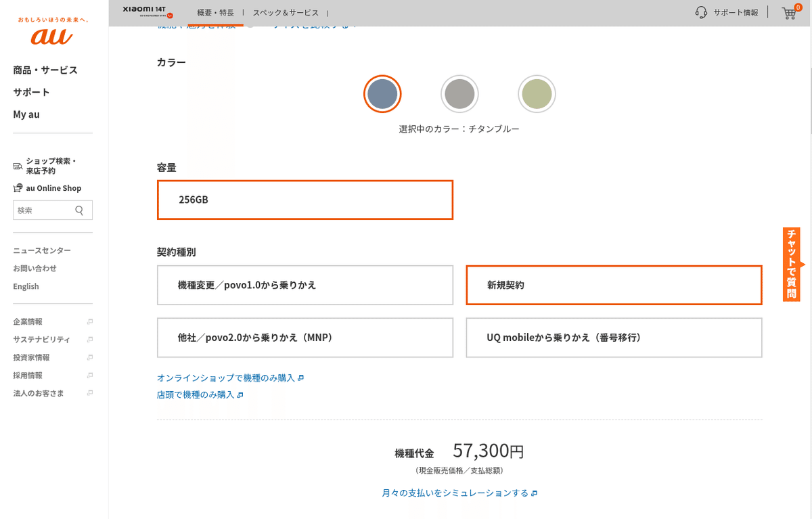Image resolution: width=812 pixels, height=519 pixels.
Task: Click the external link icon beside 採用情報
Action: pos(89,375)
